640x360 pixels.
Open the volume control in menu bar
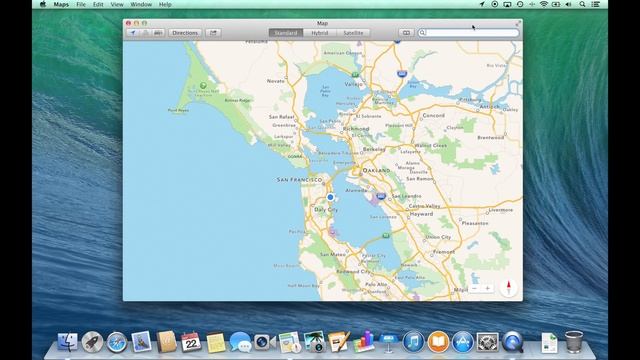point(568,4)
